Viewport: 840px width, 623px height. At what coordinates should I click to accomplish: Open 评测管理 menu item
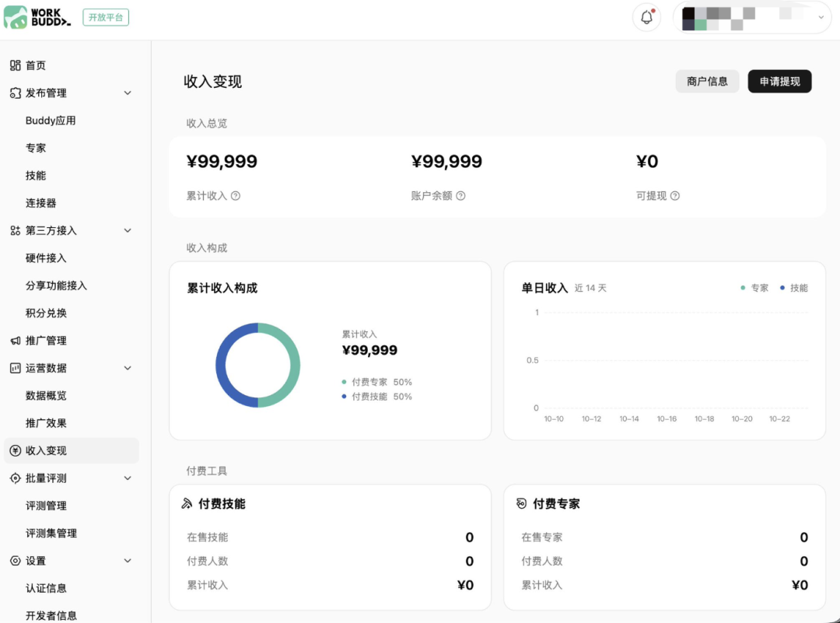click(46, 506)
